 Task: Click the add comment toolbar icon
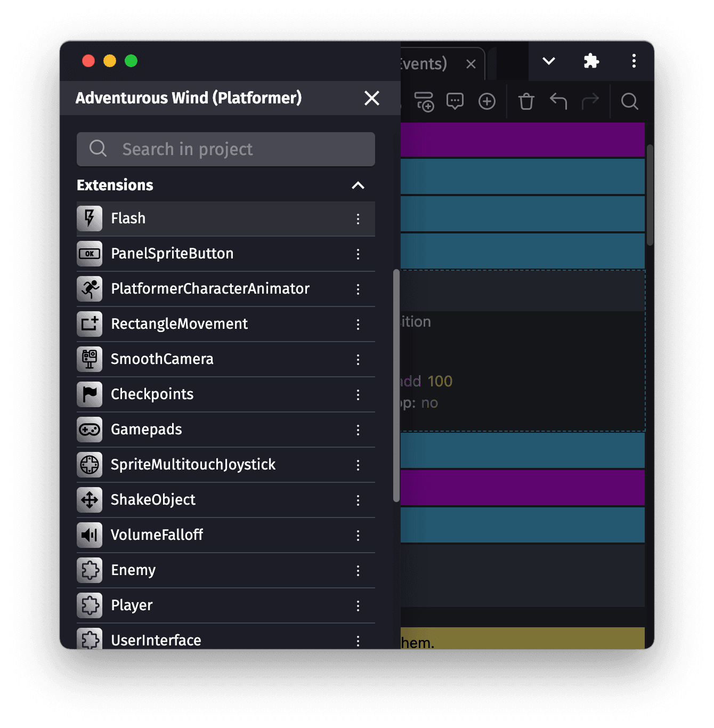tap(455, 101)
